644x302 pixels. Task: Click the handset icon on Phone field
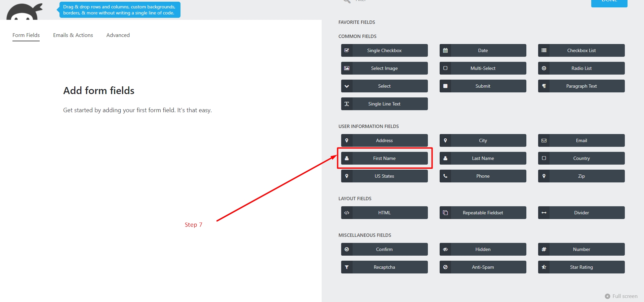tap(445, 176)
